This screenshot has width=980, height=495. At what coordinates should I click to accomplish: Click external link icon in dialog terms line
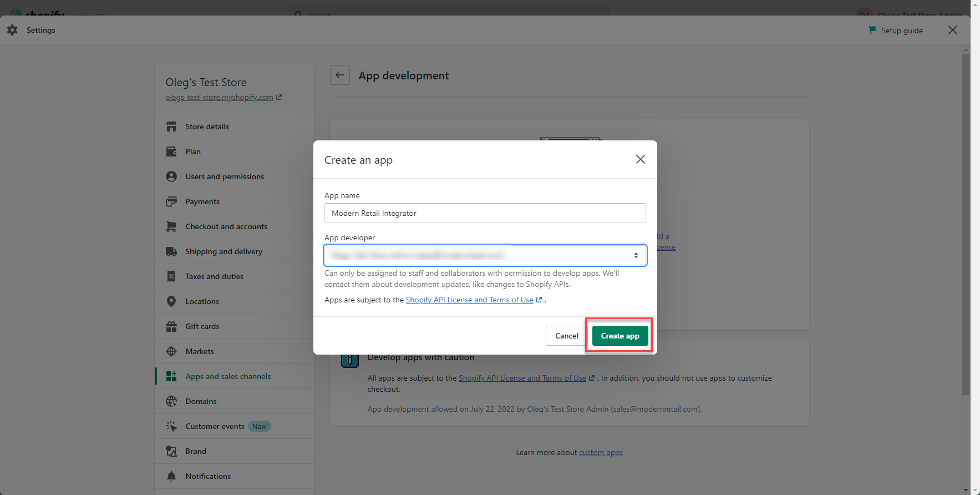(539, 300)
